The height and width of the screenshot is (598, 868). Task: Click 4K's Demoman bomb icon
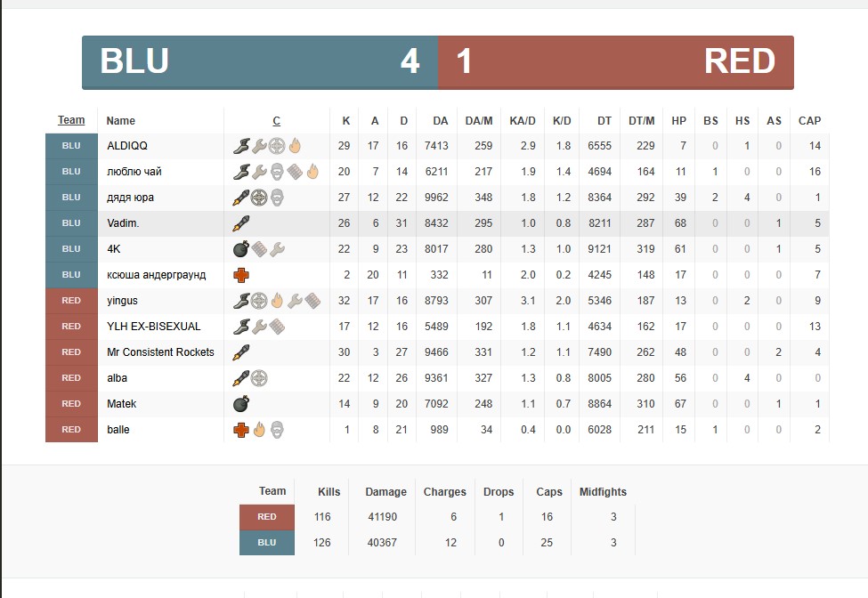click(x=240, y=249)
